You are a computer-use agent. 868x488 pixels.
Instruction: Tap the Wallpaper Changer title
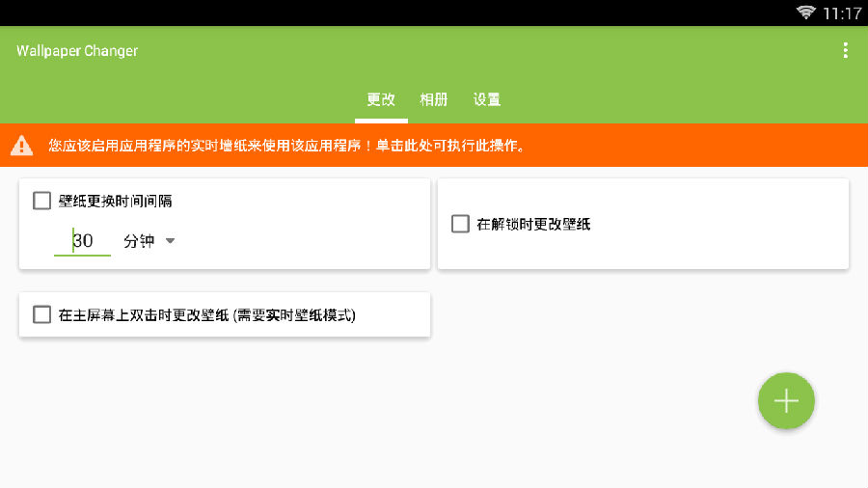[x=77, y=51]
